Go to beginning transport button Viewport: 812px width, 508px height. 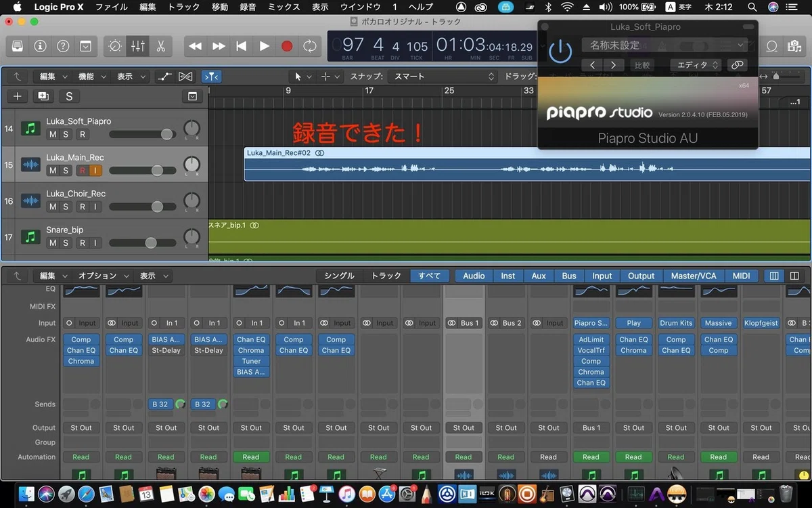[x=241, y=46]
